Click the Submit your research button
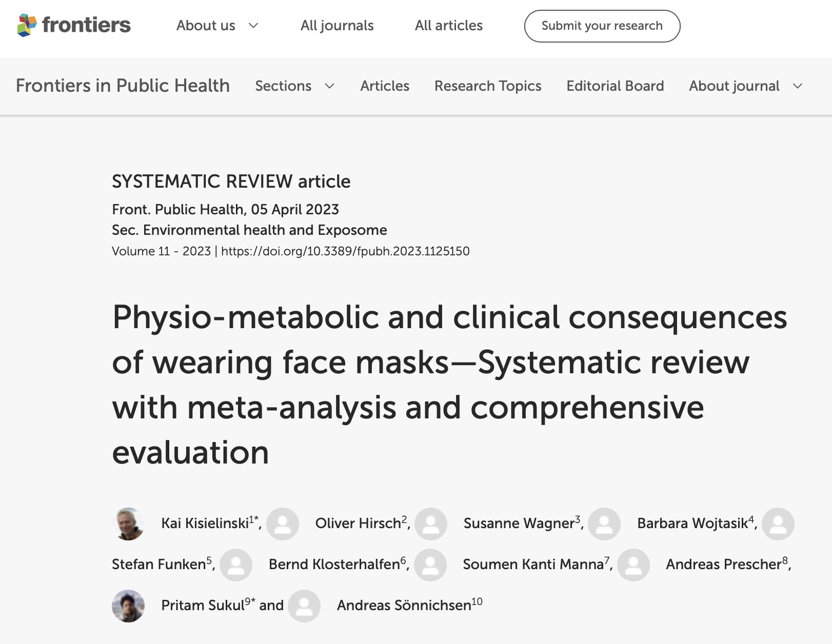 (602, 26)
